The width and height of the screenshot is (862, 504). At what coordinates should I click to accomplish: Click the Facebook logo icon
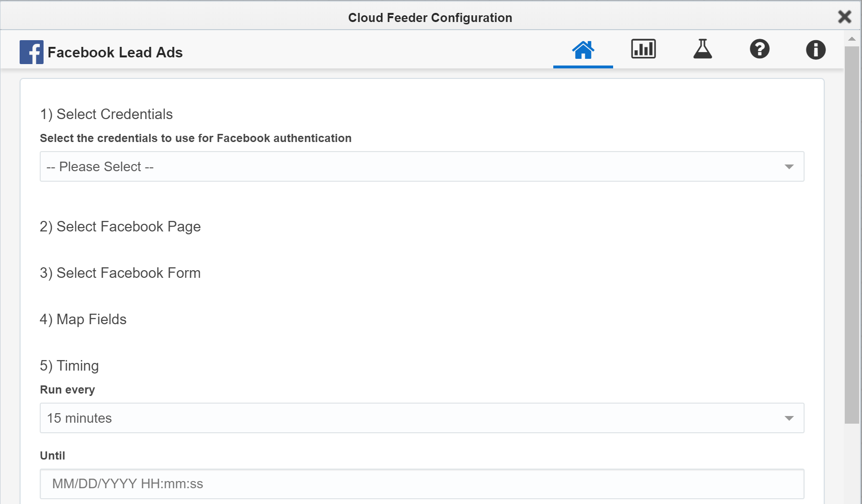pyautogui.click(x=32, y=52)
